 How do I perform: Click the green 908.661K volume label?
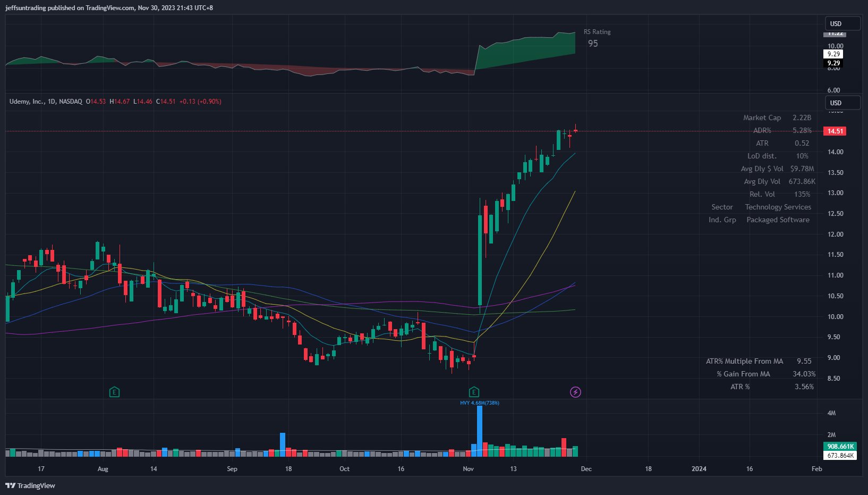840,447
